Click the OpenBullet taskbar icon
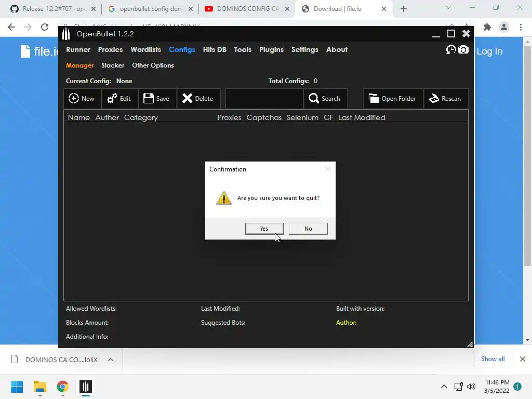532x399 pixels. point(86,387)
